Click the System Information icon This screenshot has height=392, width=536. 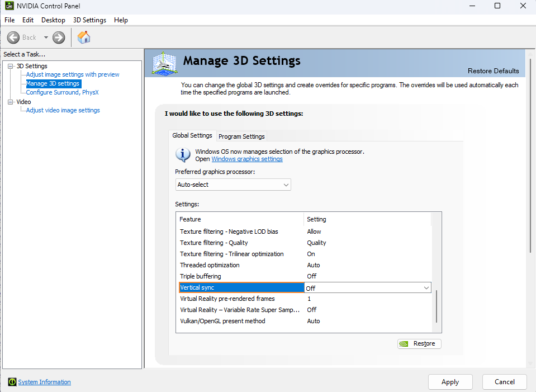point(12,382)
